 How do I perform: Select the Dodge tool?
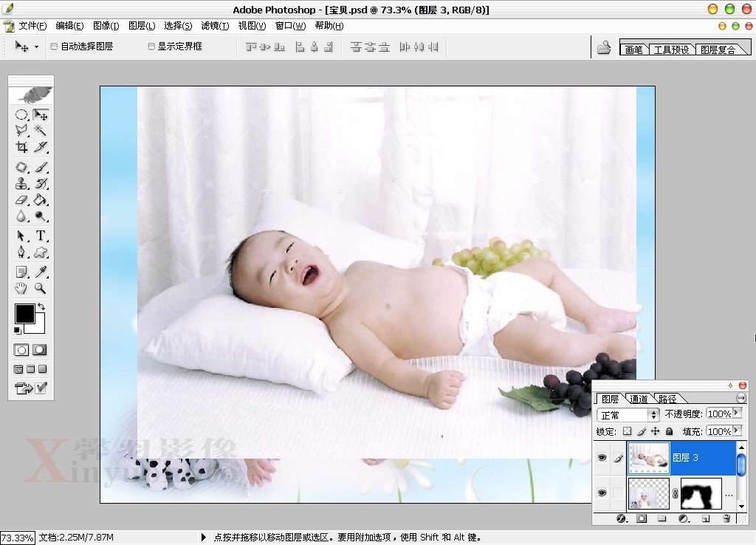41,216
